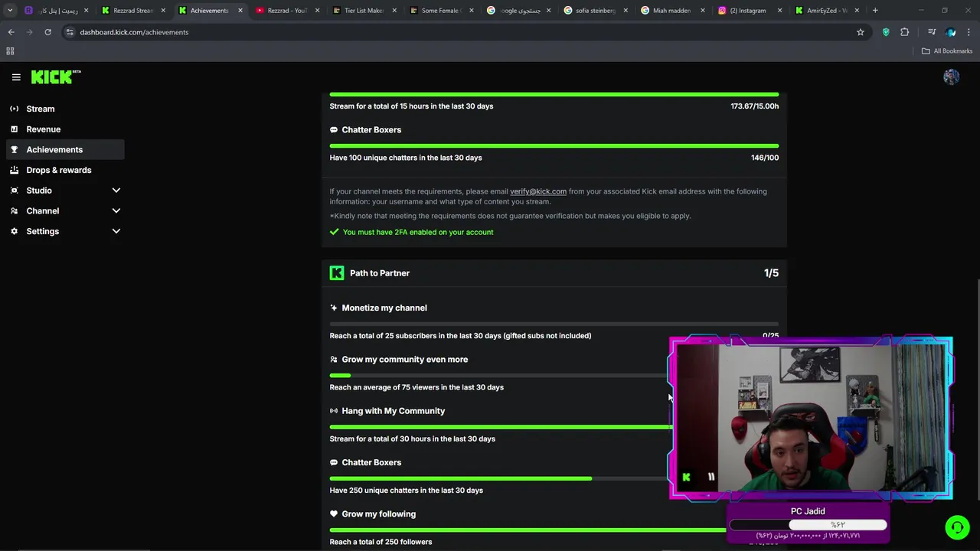The image size is (980, 551).
Task: Click the PC Jadid donation goal bar
Action: click(x=808, y=525)
